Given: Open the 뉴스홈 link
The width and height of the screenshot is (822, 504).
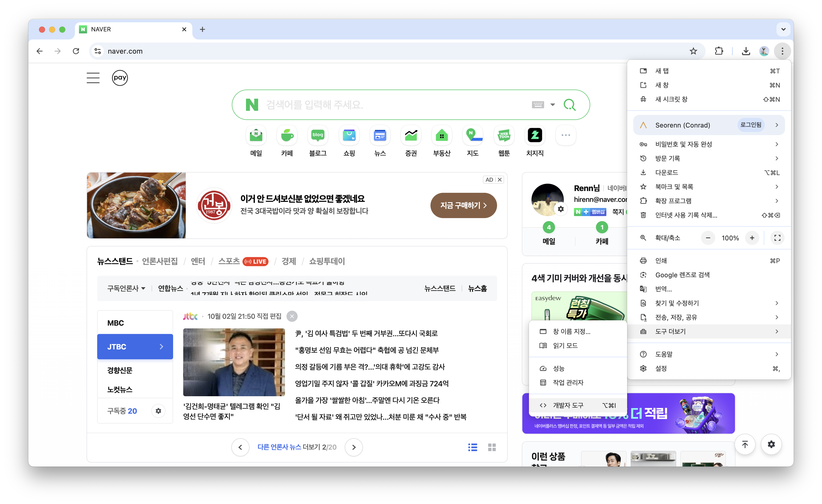Looking at the screenshot, I should (477, 288).
